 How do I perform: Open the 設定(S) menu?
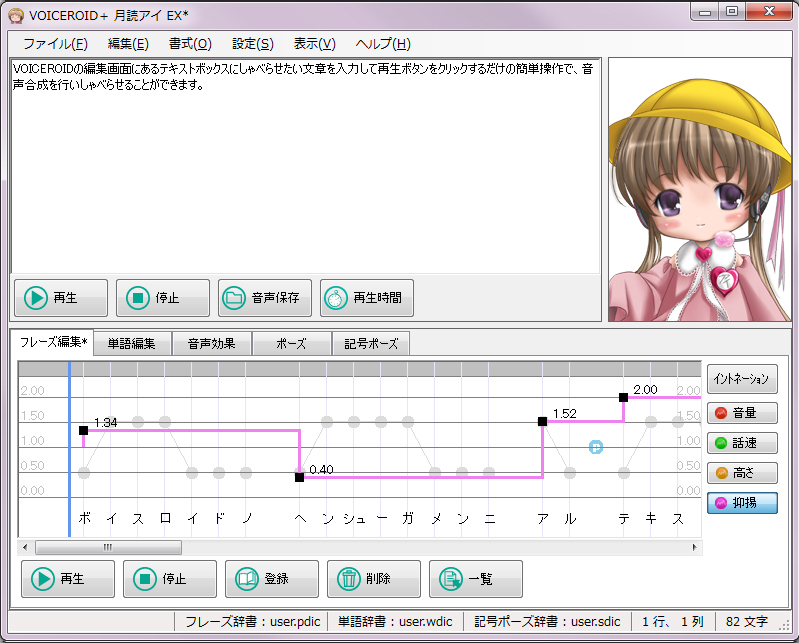pyautogui.click(x=253, y=44)
